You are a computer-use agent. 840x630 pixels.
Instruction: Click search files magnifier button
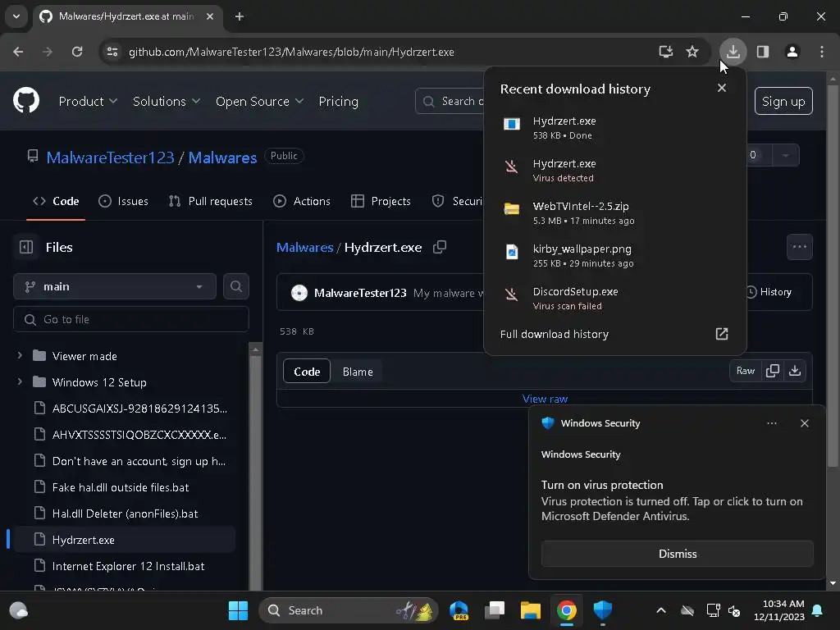coord(235,286)
